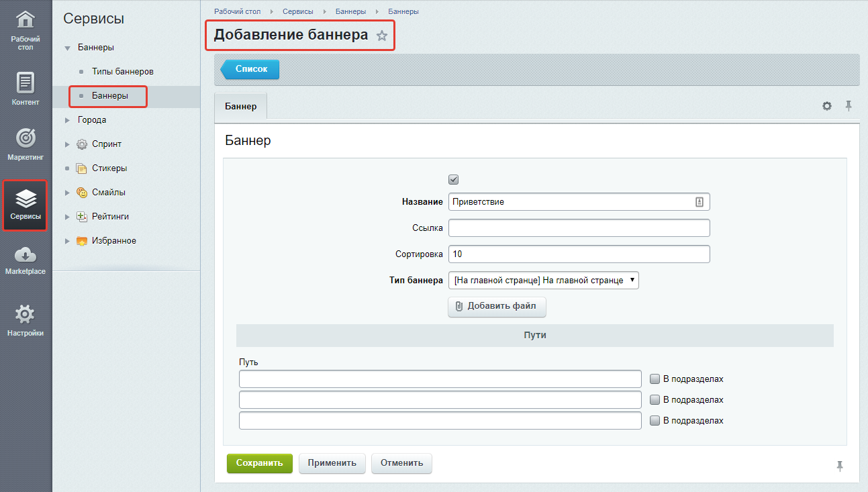Viewport: 868px width, 492px height.
Task: Click the Ссылка input field
Action: [x=579, y=228]
